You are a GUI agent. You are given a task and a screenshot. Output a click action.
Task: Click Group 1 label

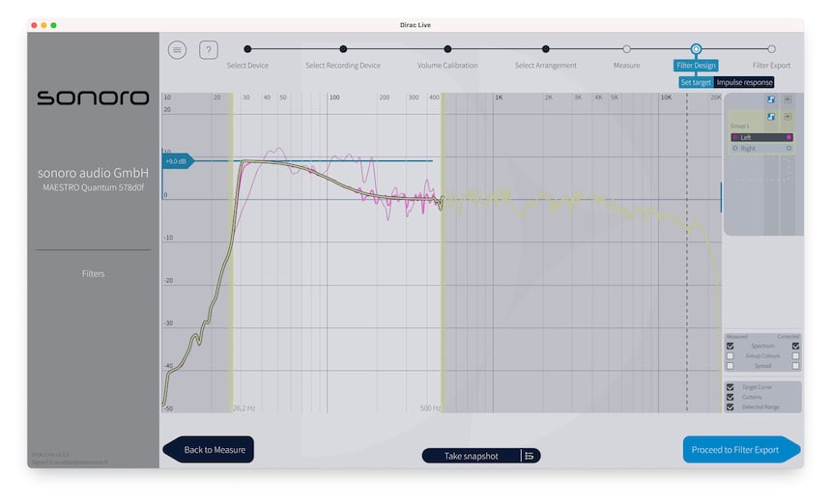click(740, 126)
